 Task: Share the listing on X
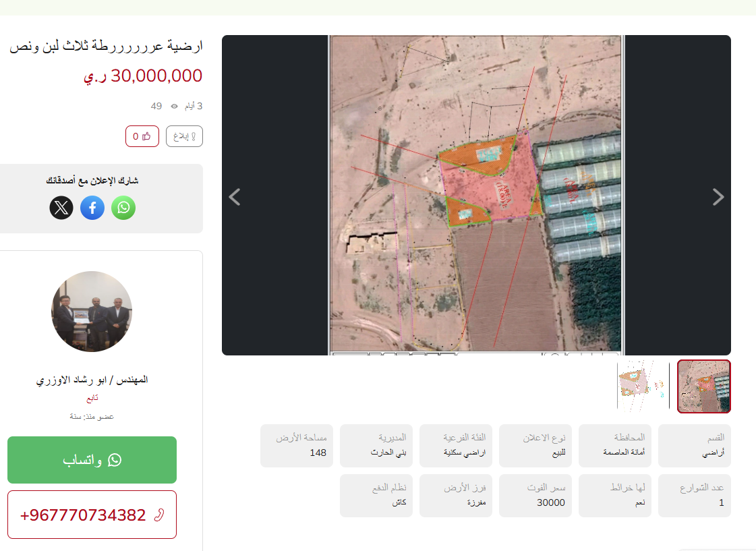point(61,208)
